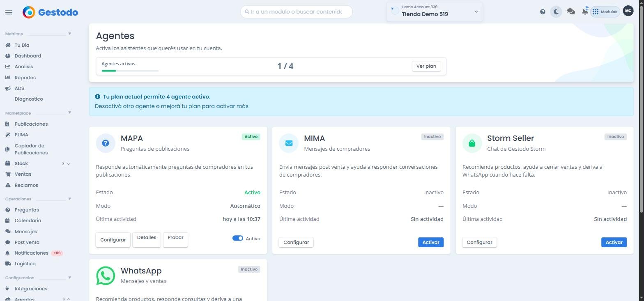644x301 pixels.
Task: Click the Gestodo logo
Action: 50,12
